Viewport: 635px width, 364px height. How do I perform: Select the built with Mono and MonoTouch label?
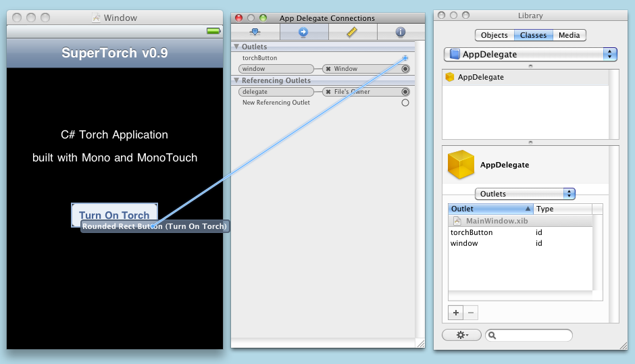pyautogui.click(x=115, y=157)
